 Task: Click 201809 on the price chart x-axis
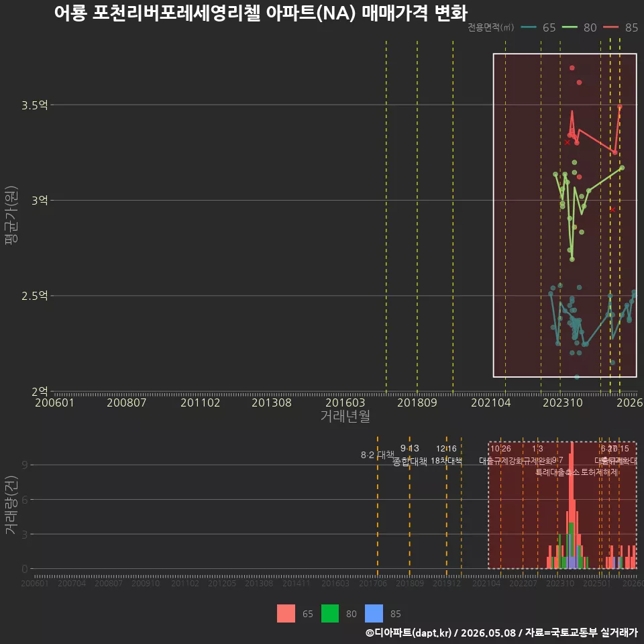[417, 402]
